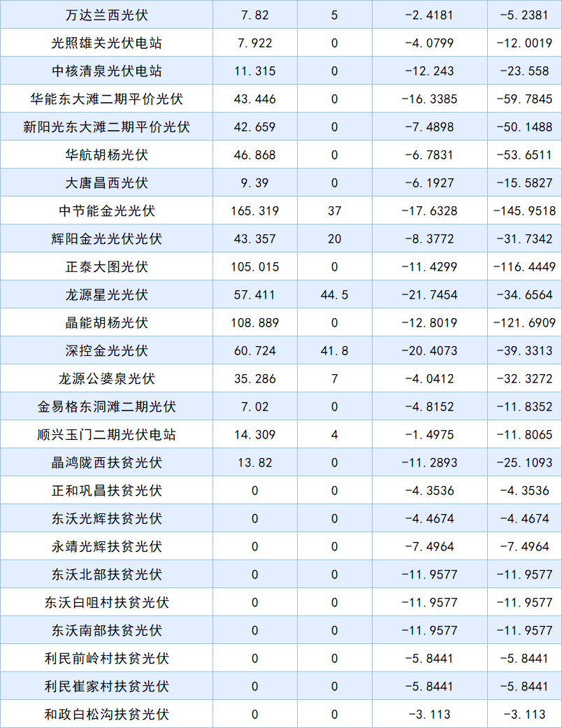Click the cell containing 41.8

pyautogui.click(x=334, y=350)
